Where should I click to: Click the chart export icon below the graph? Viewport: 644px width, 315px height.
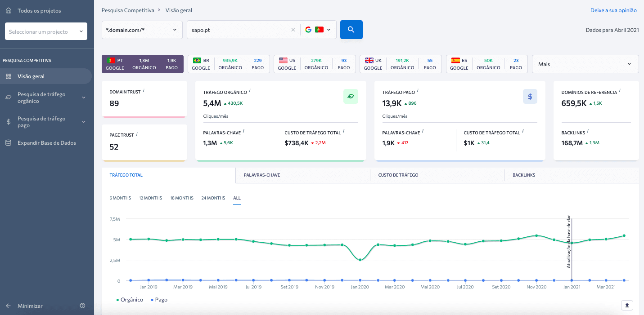point(627,305)
